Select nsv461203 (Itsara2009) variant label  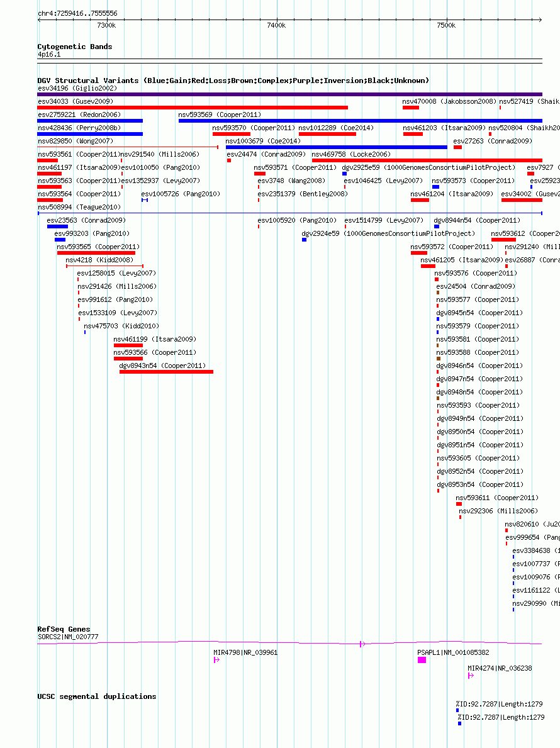point(444,128)
